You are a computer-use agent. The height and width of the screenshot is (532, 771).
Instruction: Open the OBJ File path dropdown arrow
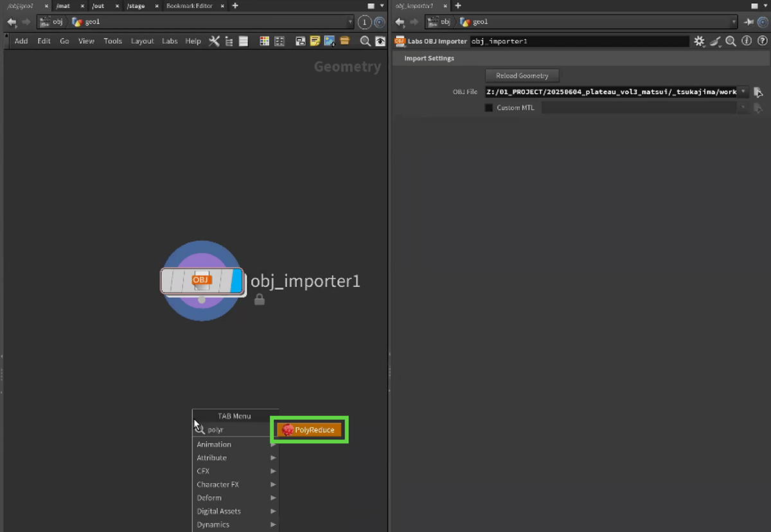(x=743, y=92)
